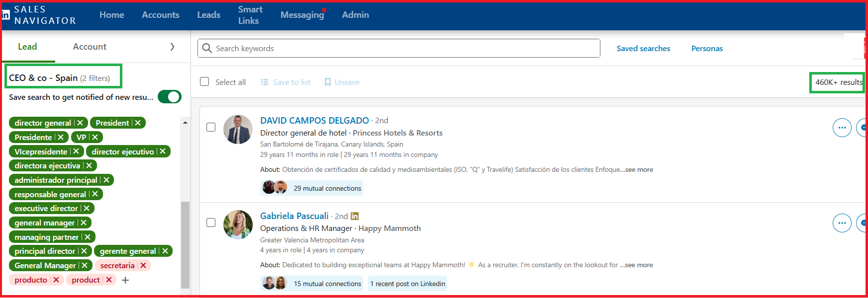The image size is (868, 298).
Task: Open Gabriela Pascuali profile
Action: click(294, 216)
